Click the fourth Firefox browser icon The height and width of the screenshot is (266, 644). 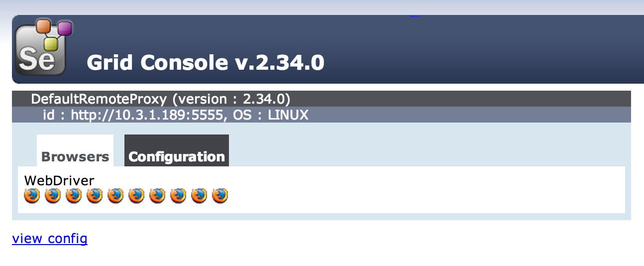(x=95, y=196)
